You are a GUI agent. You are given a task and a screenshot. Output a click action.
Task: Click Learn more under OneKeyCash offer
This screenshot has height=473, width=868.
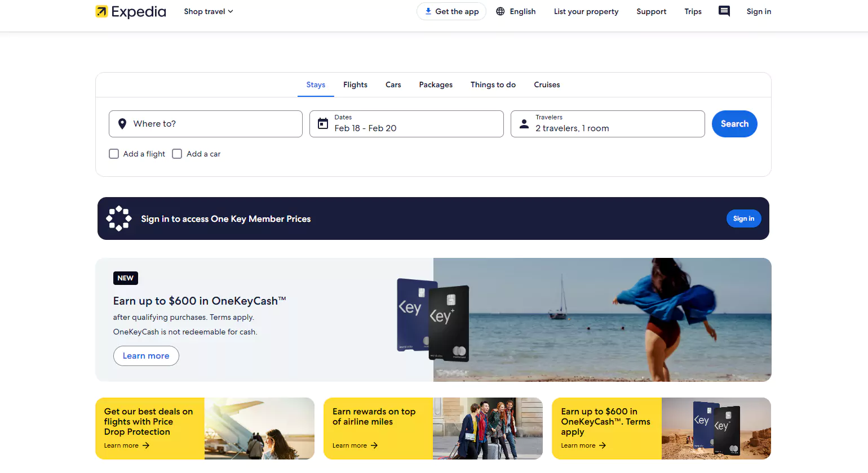pyautogui.click(x=146, y=356)
